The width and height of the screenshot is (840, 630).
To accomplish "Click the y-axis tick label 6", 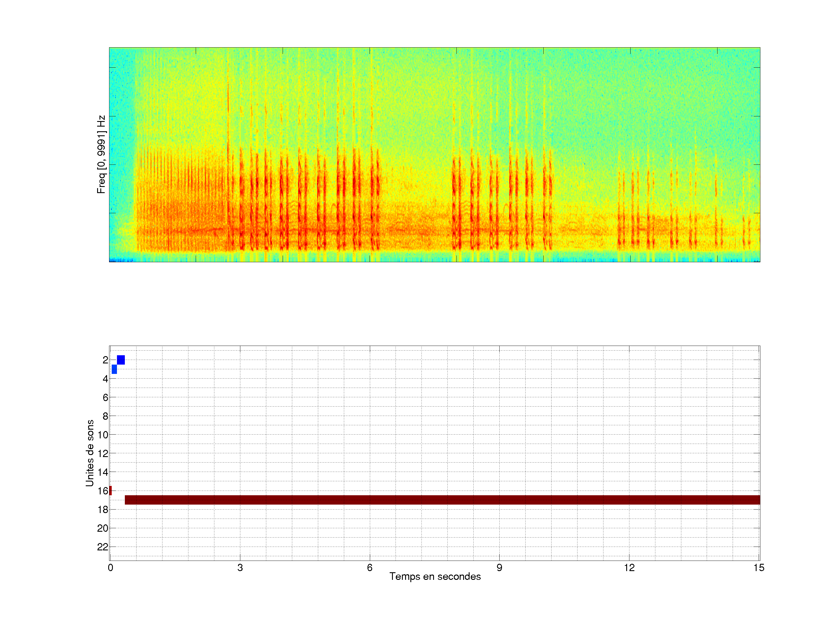I will click(105, 398).
